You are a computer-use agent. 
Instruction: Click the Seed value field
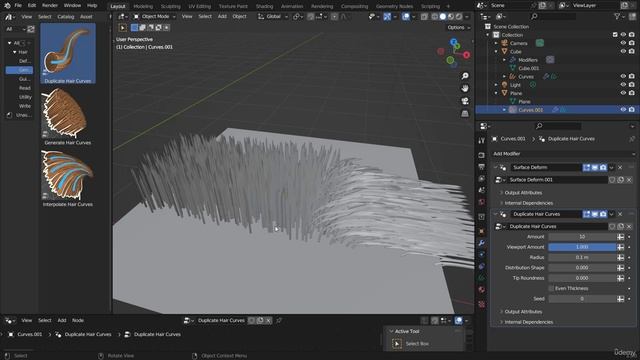click(x=582, y=299)
